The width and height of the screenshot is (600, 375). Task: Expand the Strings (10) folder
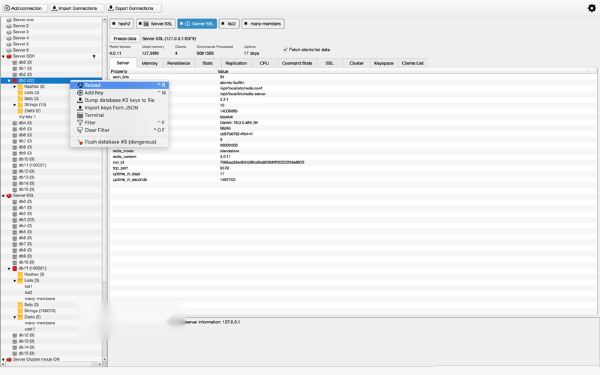[15, 105]
